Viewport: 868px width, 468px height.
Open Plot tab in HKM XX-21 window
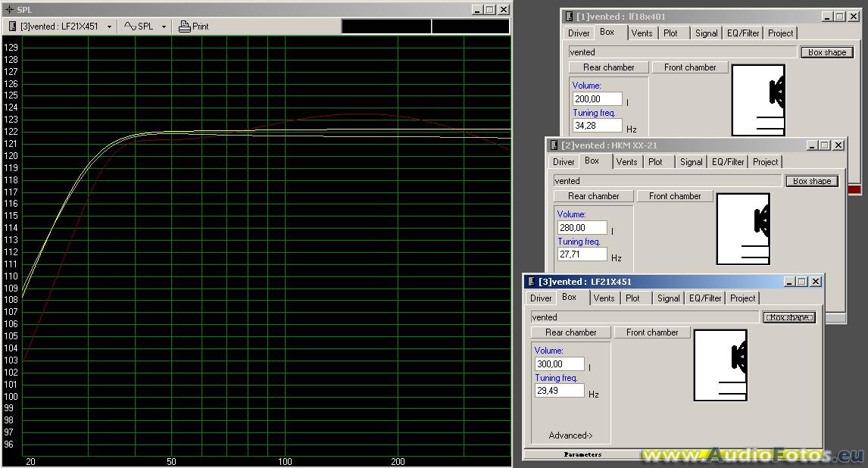(655, 162)
